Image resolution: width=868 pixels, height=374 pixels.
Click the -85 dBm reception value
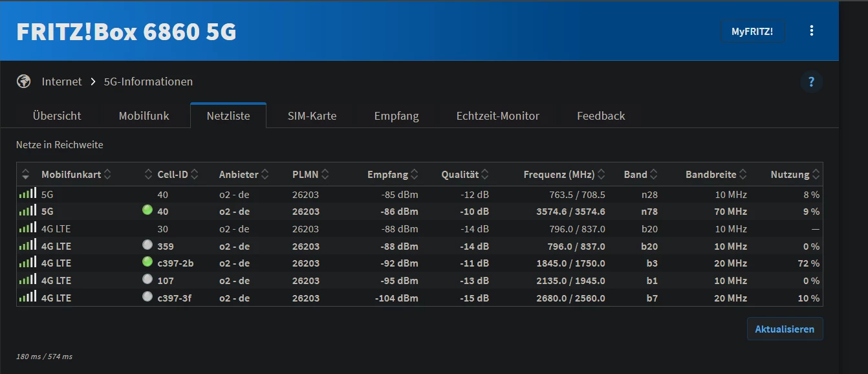click(x=399, y=194)
